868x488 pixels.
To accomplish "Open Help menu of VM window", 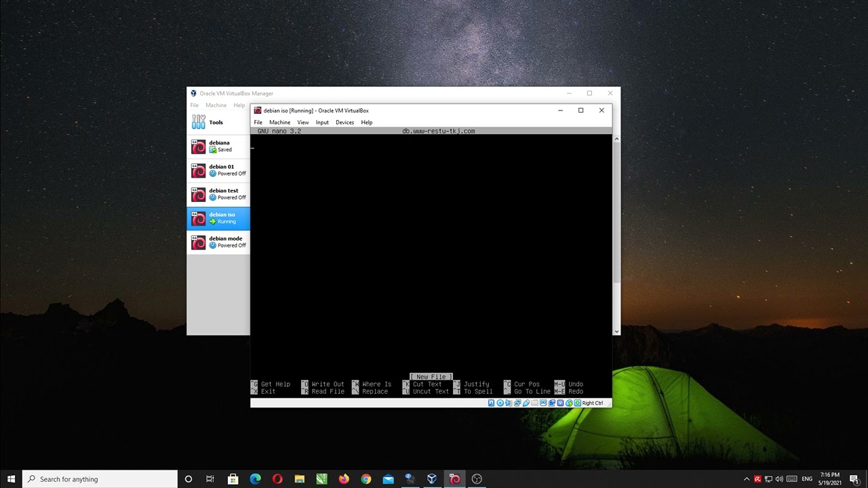I will (367, 123).
